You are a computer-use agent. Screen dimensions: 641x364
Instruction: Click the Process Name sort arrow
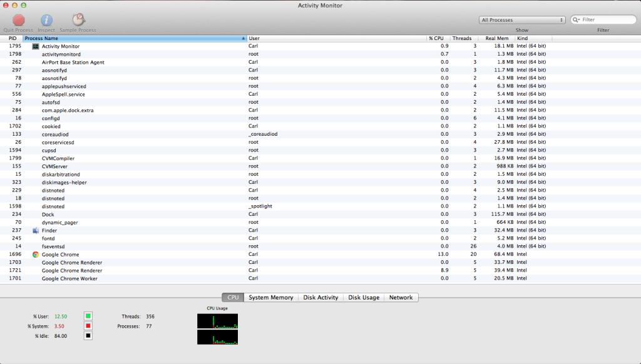tap(244, 38)
